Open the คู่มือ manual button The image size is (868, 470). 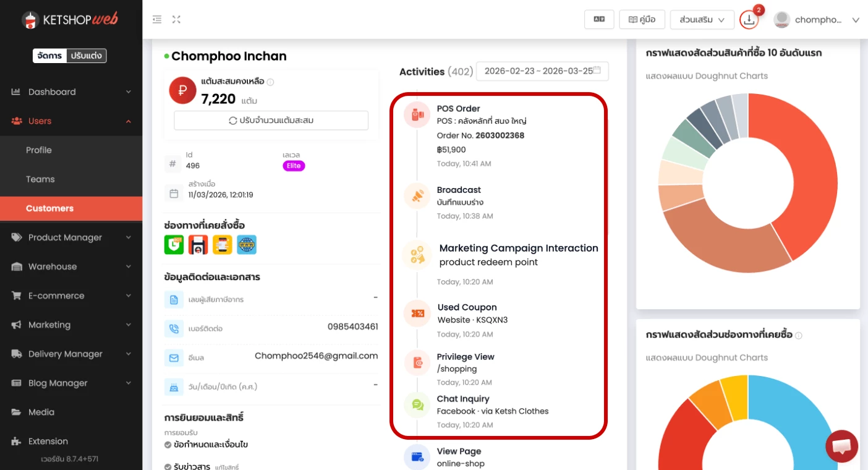tap(642, 19)
